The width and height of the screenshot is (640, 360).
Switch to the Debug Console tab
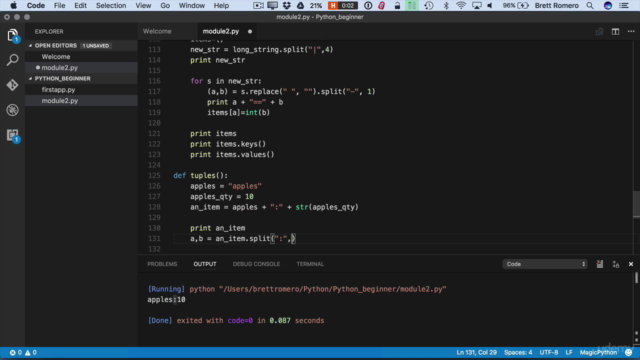tap(256, 264)
